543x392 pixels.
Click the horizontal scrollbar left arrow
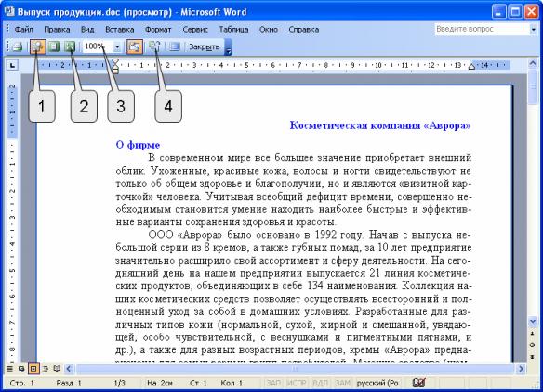tap(69, 369)
